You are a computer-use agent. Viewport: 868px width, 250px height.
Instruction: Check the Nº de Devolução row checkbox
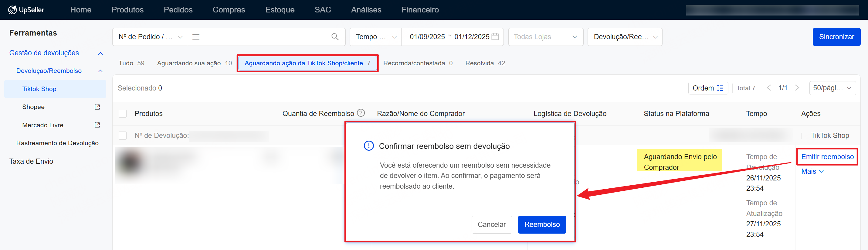click(123, 135)
